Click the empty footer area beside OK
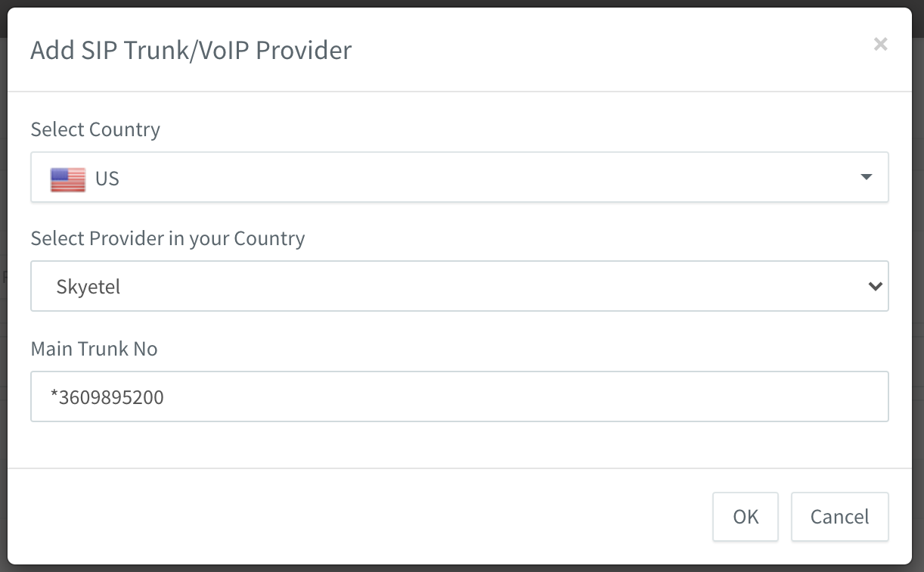 363,517
